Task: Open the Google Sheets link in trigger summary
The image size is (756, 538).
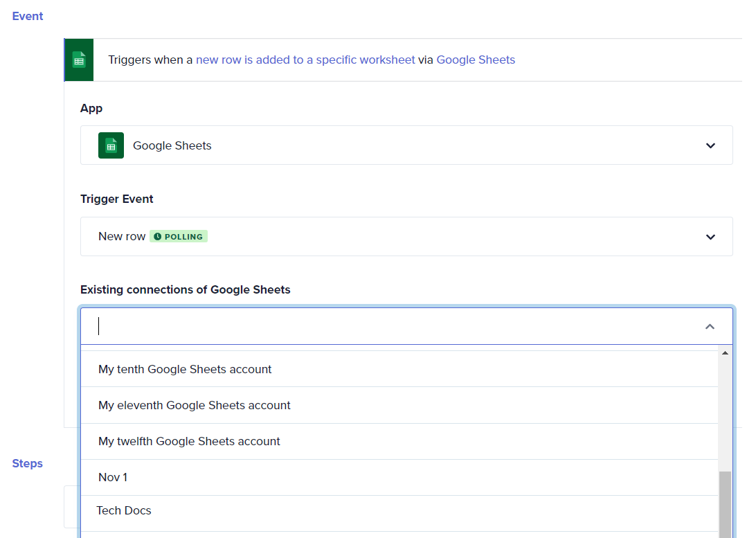Action: tap(476, 60)
